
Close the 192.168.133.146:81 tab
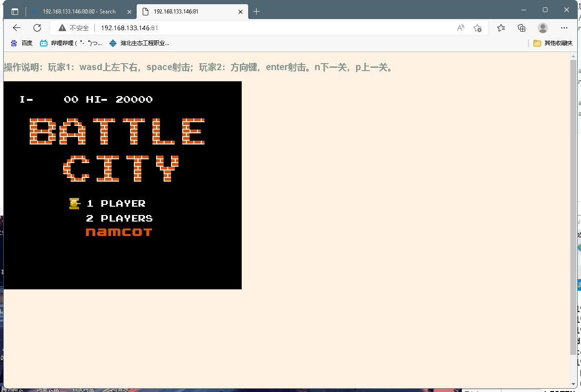click(x=240, y=12)
